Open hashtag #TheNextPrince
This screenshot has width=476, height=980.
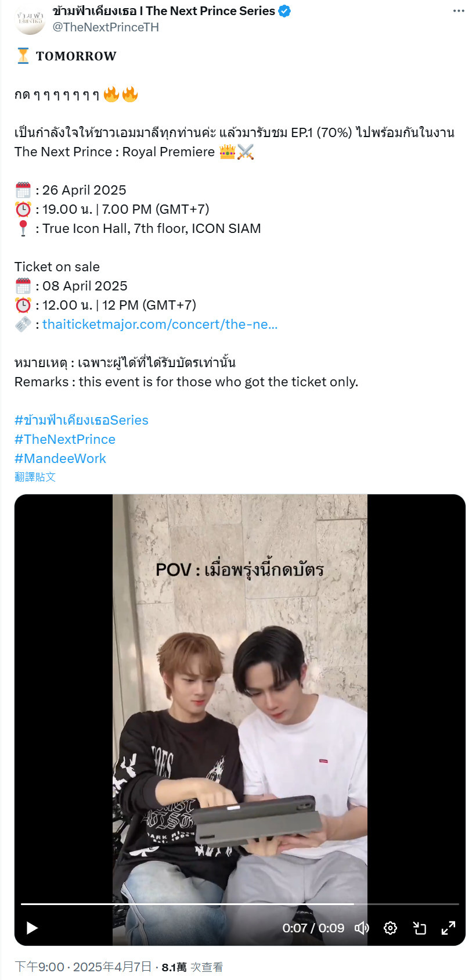click(x=65, y=439)
